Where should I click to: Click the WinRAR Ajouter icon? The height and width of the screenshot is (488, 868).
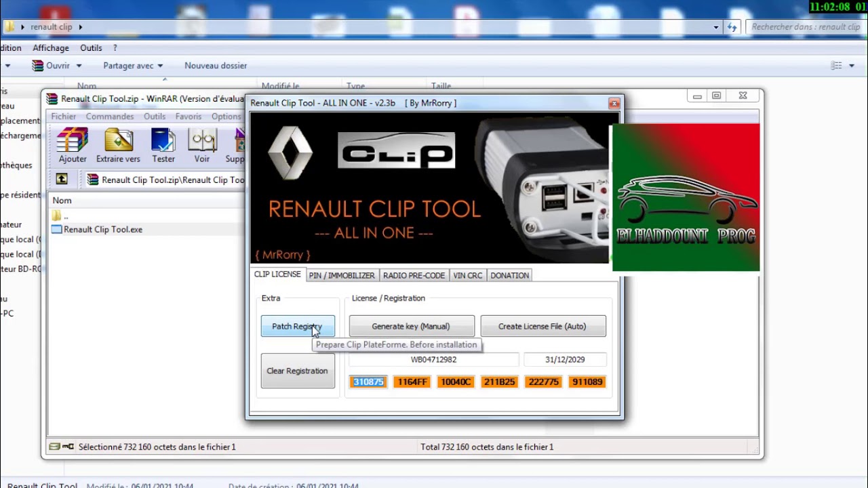73,146
